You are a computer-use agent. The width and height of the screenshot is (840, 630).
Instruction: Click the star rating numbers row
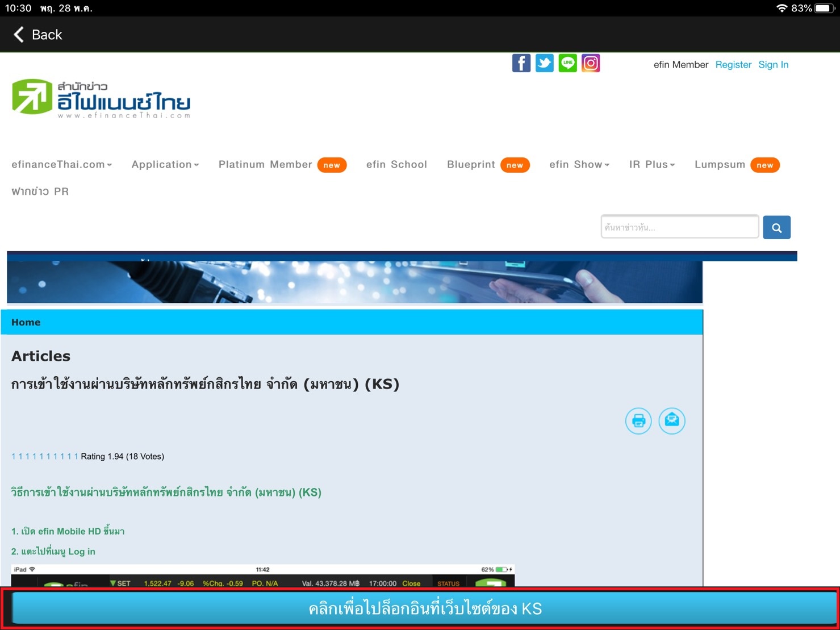[x=45, y=457]
